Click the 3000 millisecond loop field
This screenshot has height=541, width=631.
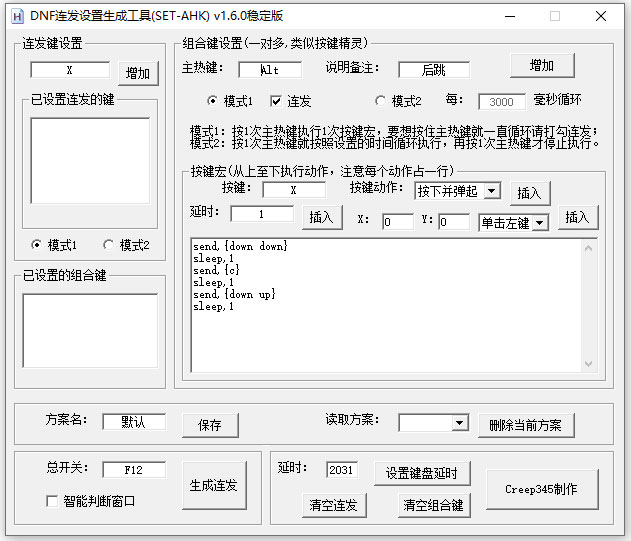pos(502,102)
